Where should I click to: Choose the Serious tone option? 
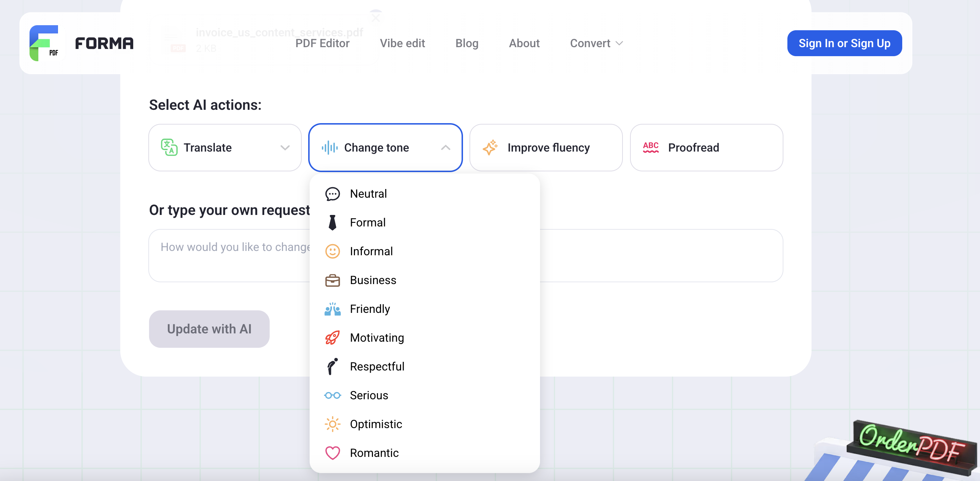tap(424, 395)
